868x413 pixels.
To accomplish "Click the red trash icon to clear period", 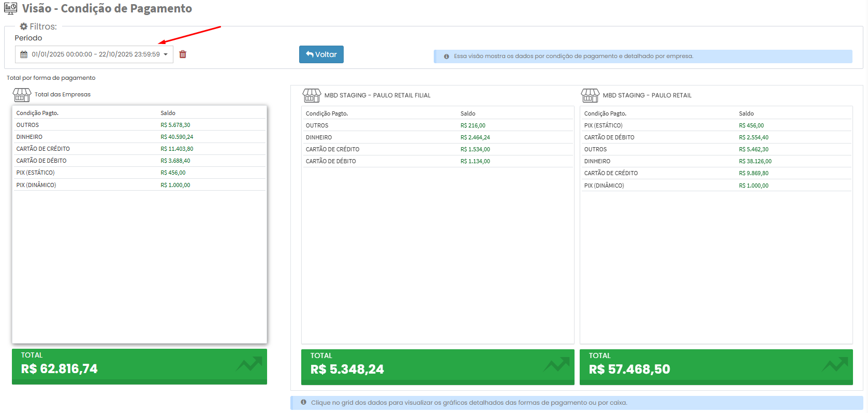I will pyautogui.click(x=183, y=54).
